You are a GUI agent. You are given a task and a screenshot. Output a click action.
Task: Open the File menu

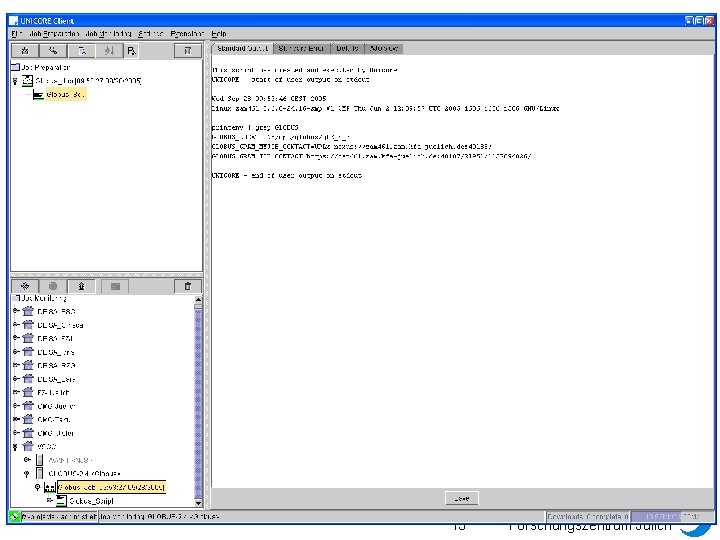(17, 34)
